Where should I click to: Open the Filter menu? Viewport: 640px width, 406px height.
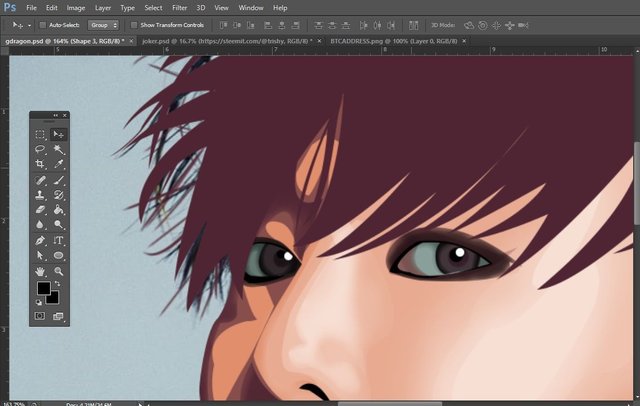click(179, 7)
